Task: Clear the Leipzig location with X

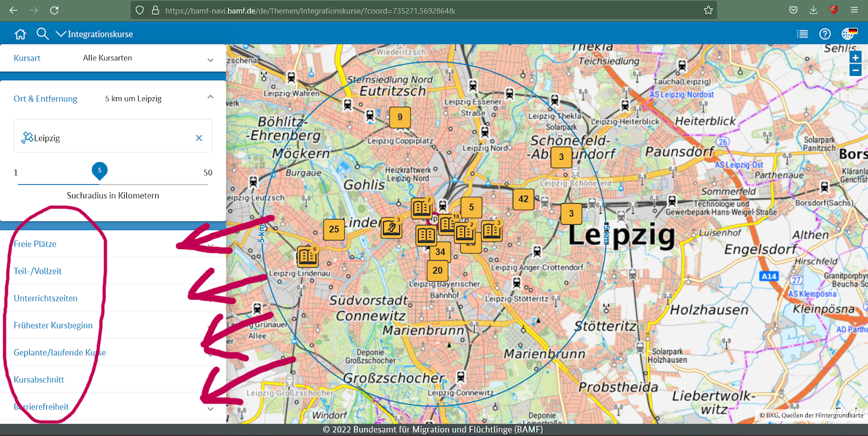Action: [199, 138]
